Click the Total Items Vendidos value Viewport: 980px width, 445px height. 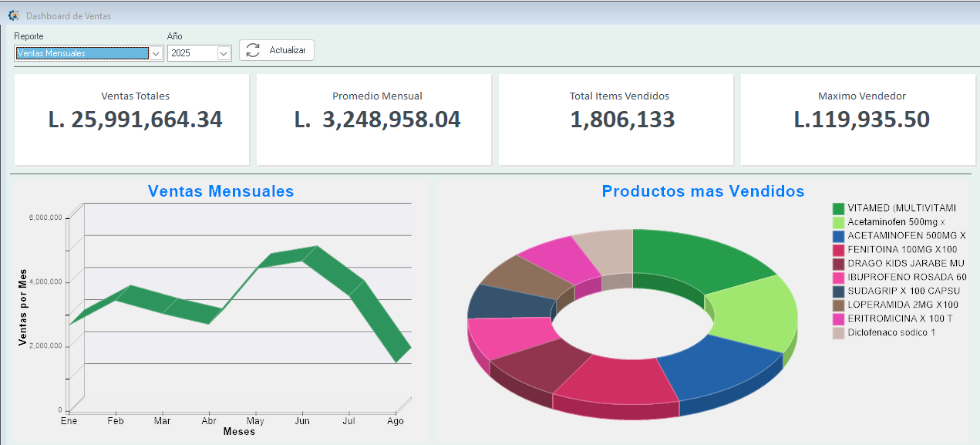pyautogui.click(x=622, y=120)
